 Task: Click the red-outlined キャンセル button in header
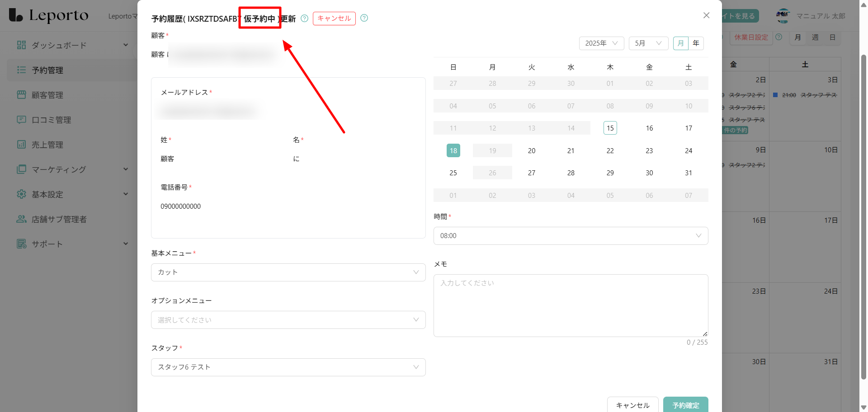(x=334, y=19)
